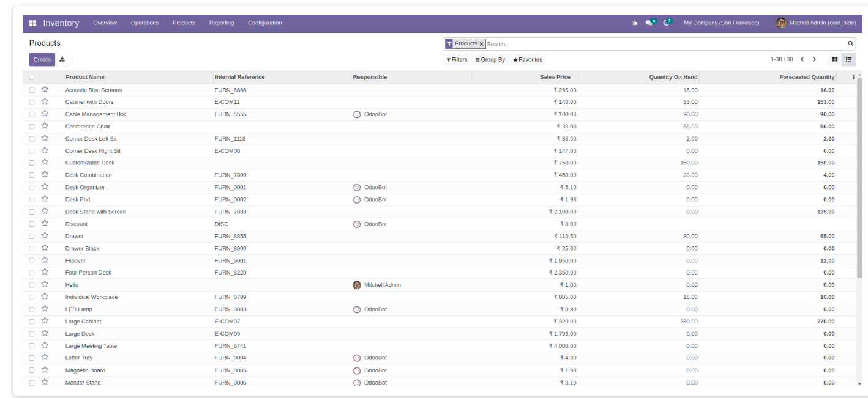The image size is (868, 398).
Task: Open the Configuration menu
Action: tap(265, 23)
